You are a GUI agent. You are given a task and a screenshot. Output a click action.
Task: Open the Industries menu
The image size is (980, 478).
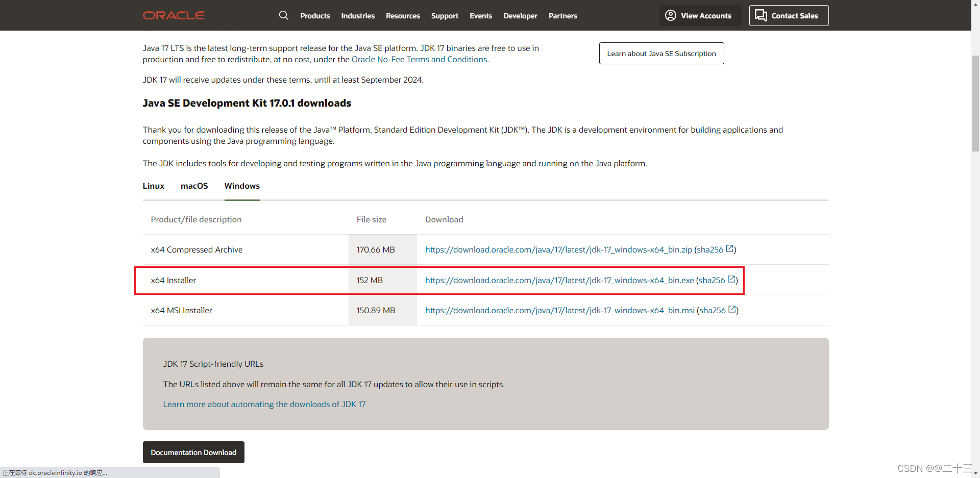[x=358, y=16]
